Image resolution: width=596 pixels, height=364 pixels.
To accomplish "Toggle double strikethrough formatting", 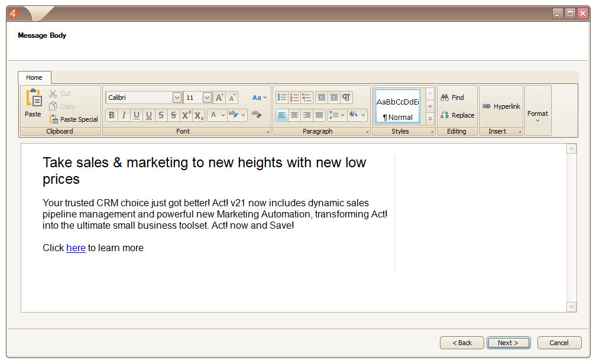I will [173, 115].
